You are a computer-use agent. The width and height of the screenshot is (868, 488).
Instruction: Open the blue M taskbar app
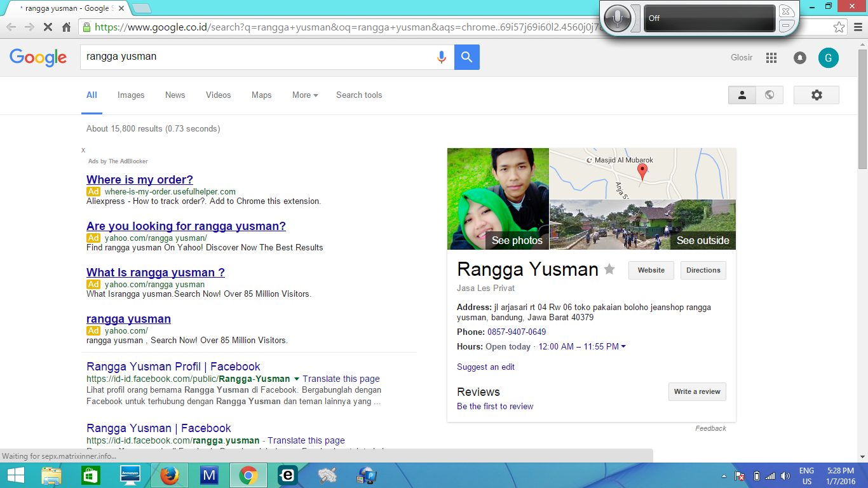(x=209, y=475)
